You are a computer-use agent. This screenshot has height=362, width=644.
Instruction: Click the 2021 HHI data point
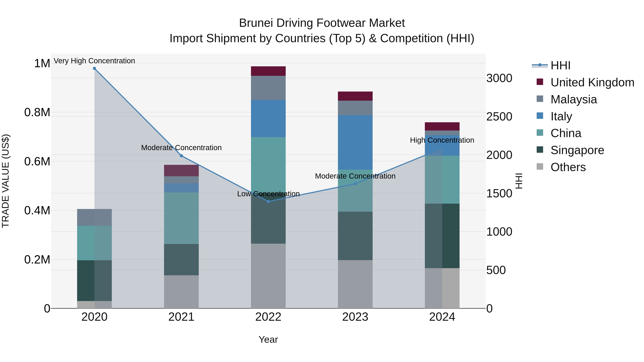point(182,156)
